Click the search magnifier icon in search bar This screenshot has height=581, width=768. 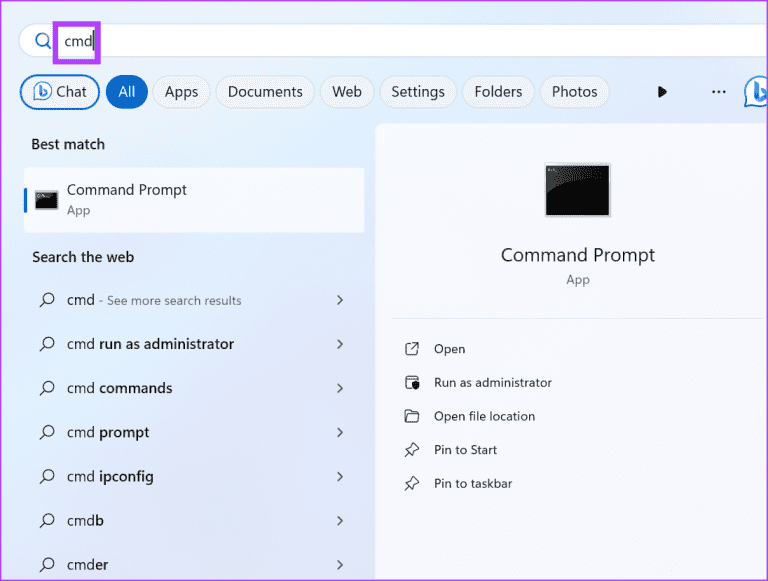42,41
